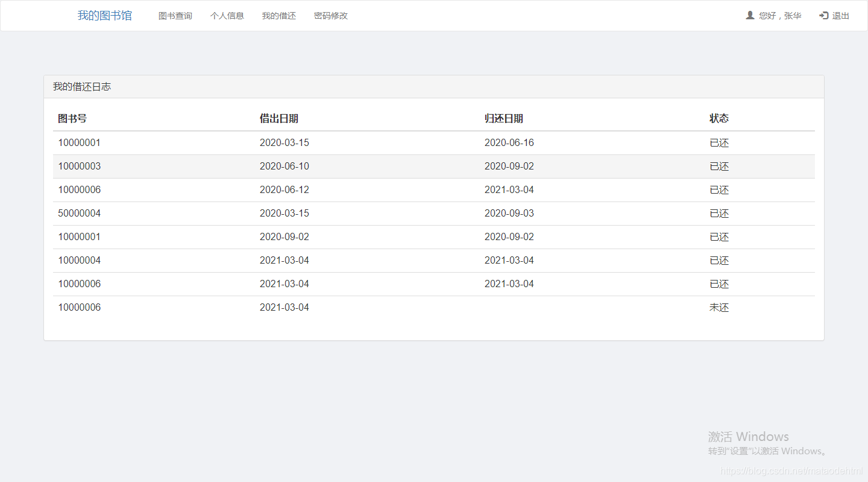Click book number 10000001 borrowed 2020-03-15

coord(80,143)
